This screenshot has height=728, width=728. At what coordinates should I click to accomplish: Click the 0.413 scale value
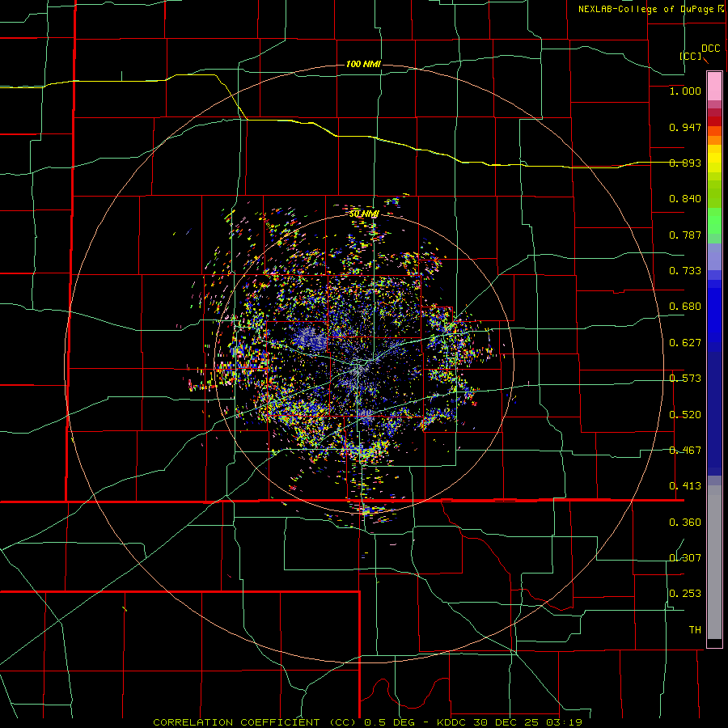coord(685,486)
